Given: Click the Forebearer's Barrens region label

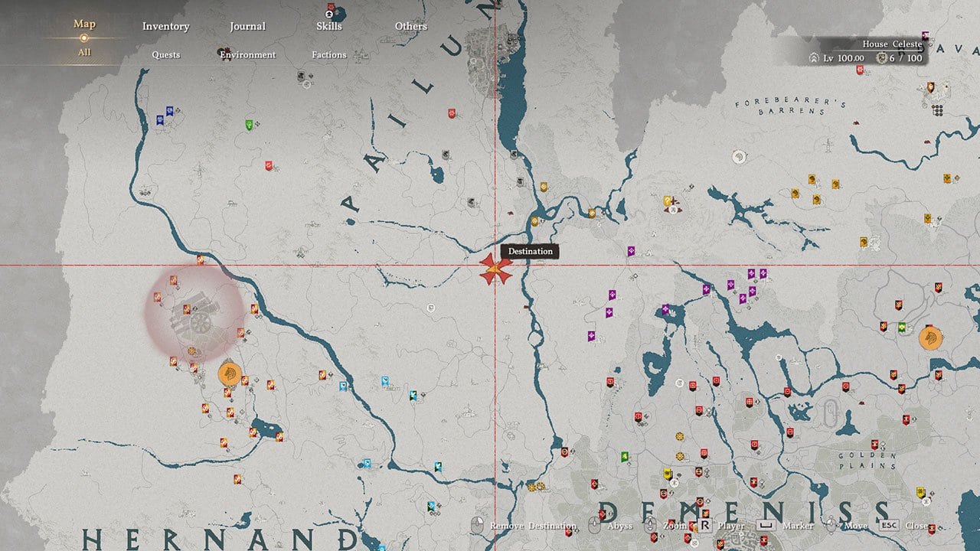Looking at the screenshot, I should 790,107.
